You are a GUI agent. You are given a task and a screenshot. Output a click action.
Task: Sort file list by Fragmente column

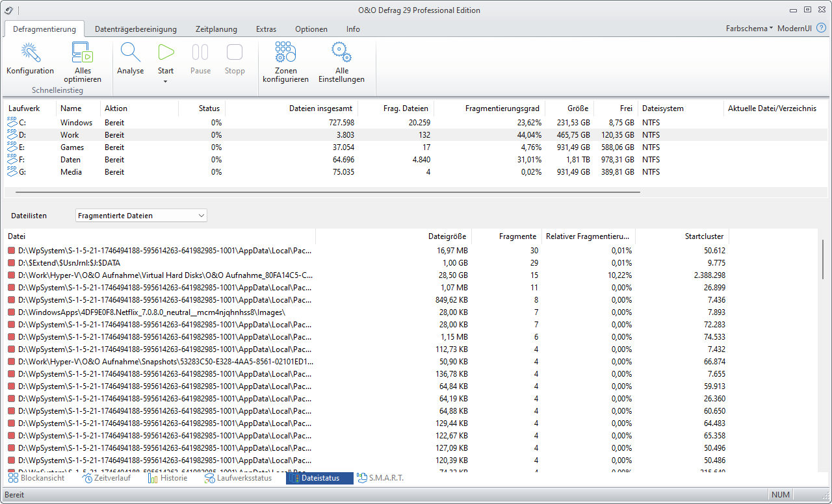508,236
